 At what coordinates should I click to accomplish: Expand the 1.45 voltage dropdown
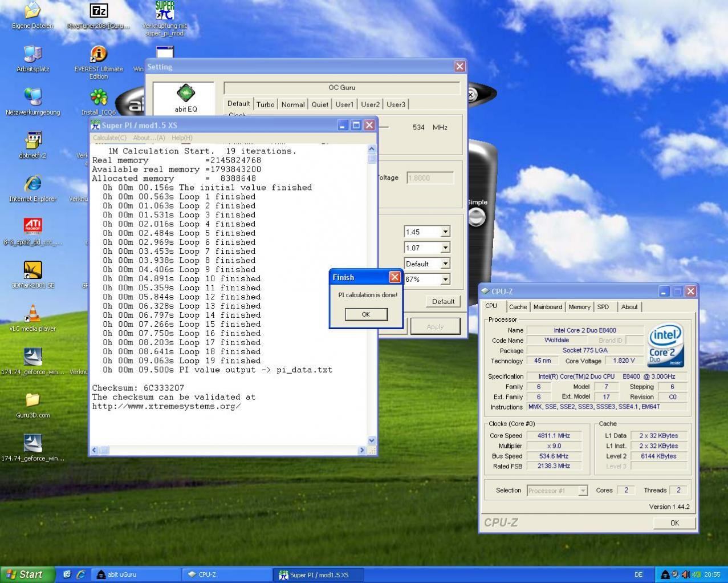click(445, 232)
